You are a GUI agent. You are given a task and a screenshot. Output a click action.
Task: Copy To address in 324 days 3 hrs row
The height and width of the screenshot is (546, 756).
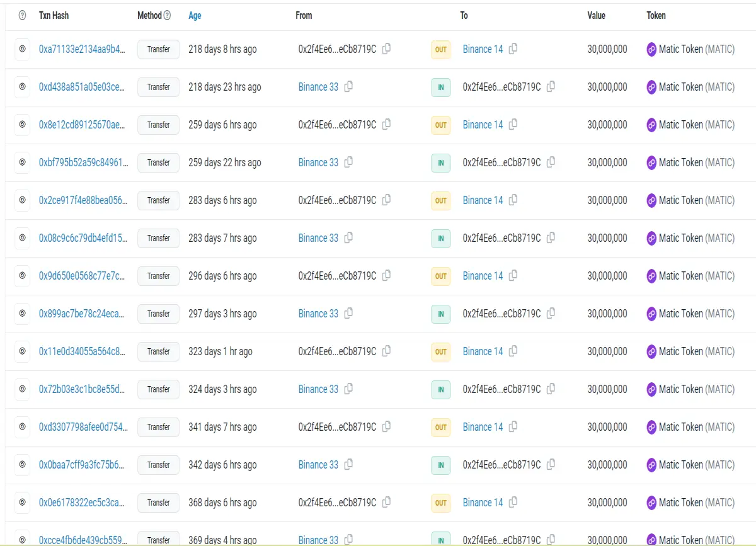click(551, 389)
